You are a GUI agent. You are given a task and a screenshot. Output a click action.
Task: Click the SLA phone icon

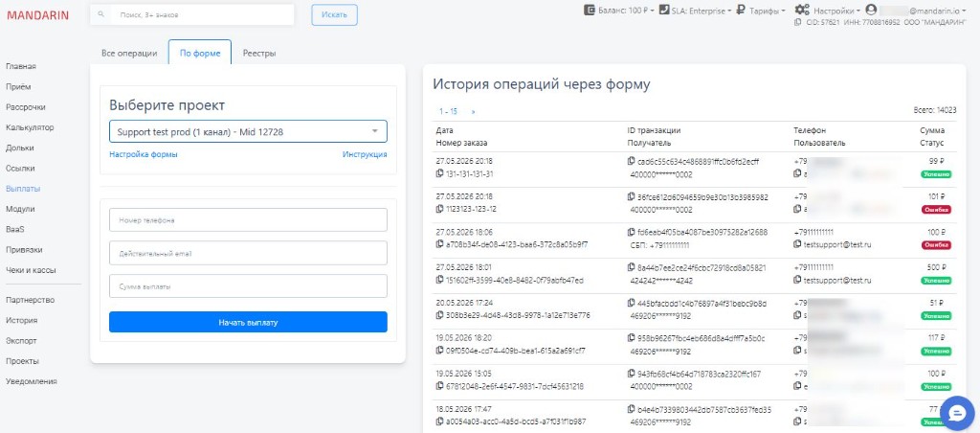coord(664,10)
